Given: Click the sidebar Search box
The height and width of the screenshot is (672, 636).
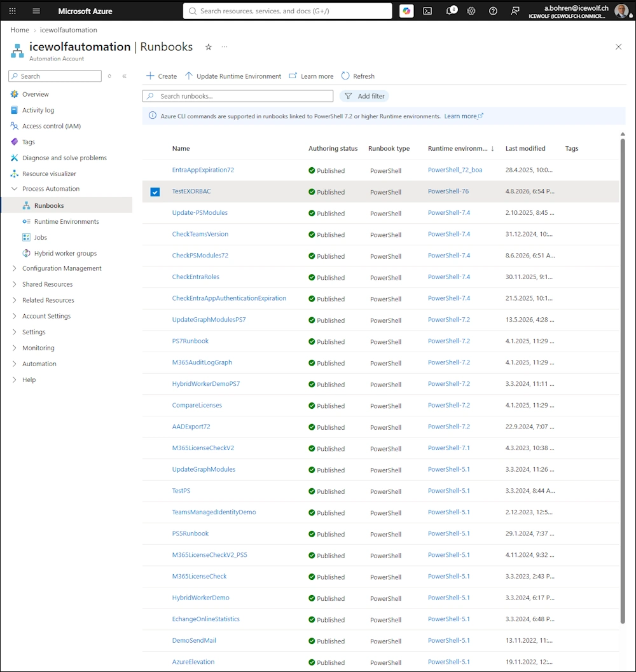Looking at the screenshot, I should [x=55, y=76].
